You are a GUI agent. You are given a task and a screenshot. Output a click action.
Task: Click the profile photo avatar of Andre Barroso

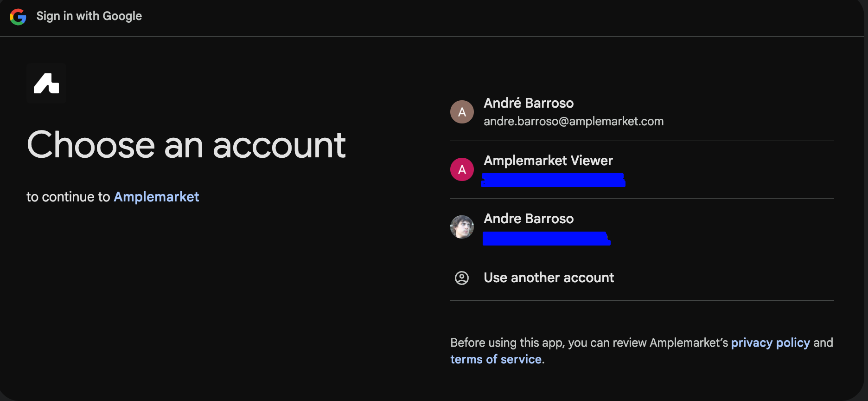462,227
